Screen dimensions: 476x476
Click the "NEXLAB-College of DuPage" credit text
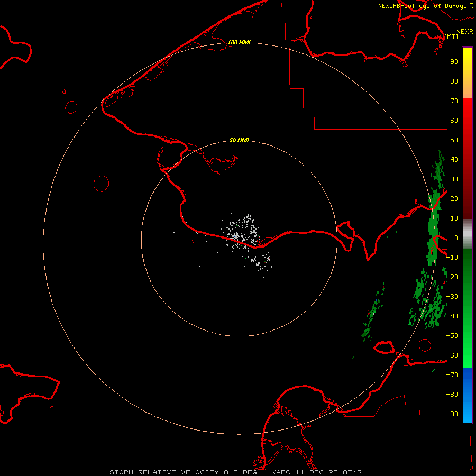[422, 6]
